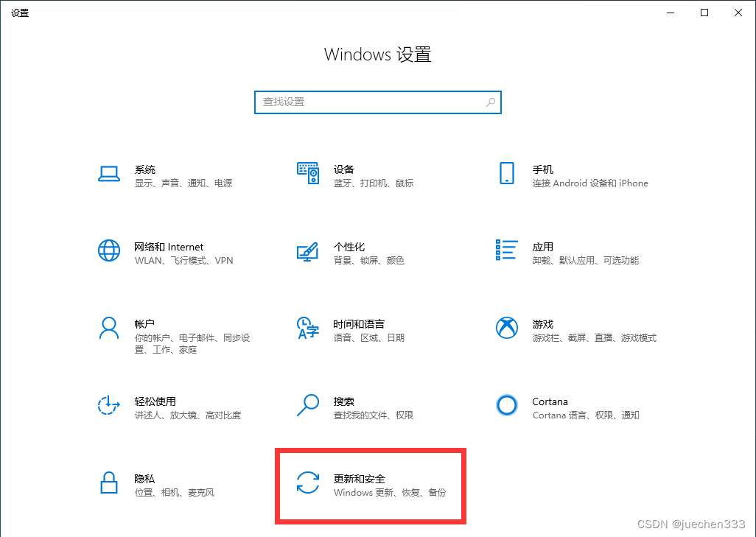756x537 pixels.
Task: Maximize the 设置 window
Action: tap(704, 13)
